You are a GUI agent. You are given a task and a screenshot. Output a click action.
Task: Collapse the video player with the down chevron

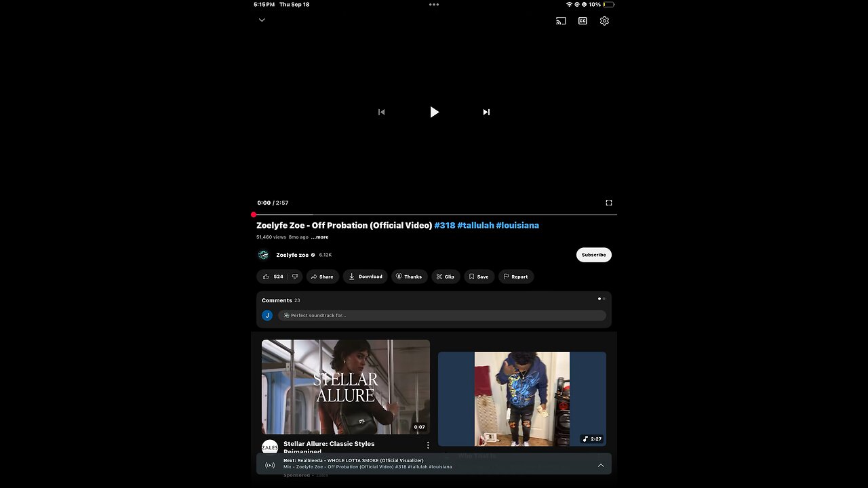click(x=262, y=20)
